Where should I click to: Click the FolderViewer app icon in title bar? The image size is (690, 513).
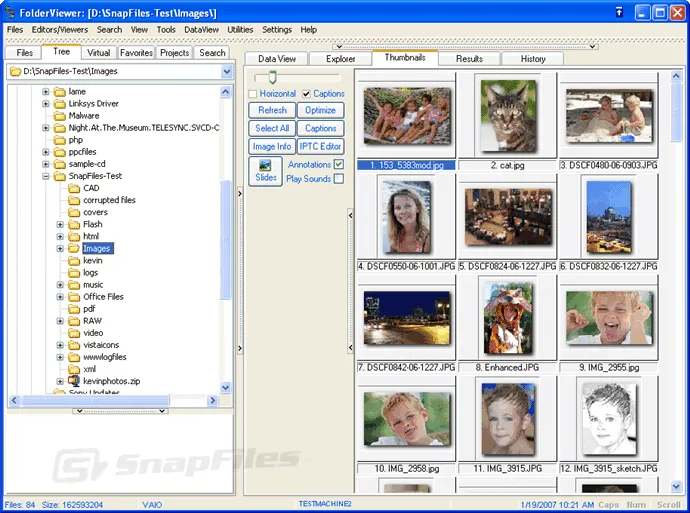(10, 12)
